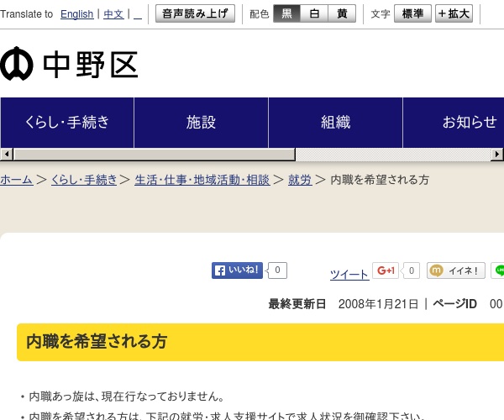Select the 黒 black color scheme

pos(286,13)
